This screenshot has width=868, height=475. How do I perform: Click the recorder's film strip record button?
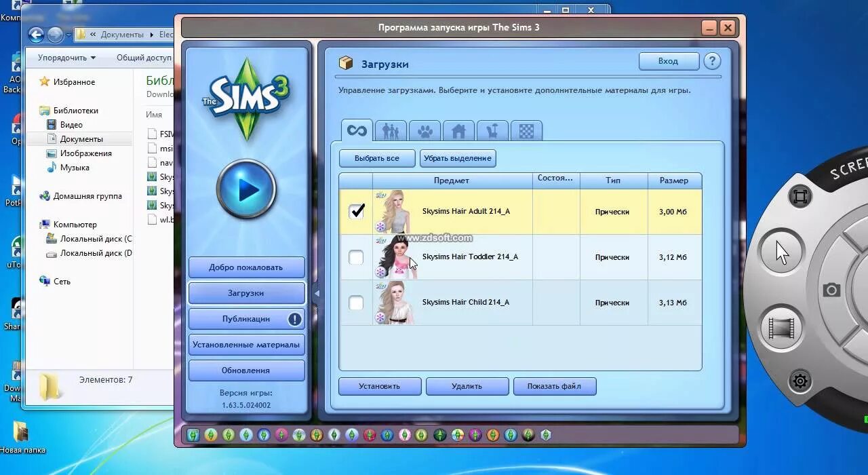781,328
